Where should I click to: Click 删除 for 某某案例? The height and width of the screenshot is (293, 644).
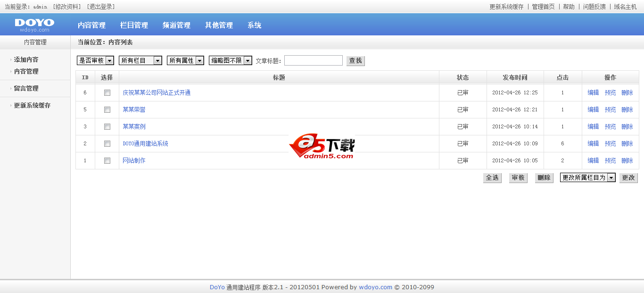(x=627, y=127)
